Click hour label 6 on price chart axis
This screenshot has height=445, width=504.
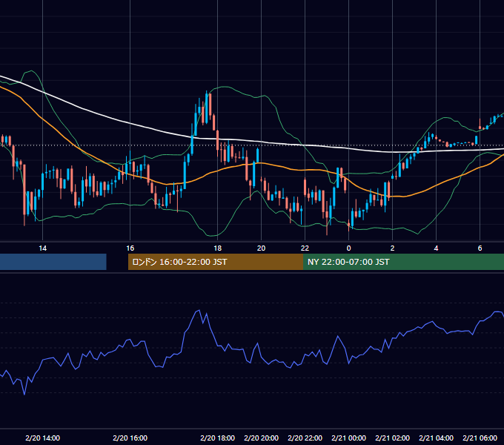[x=480, y=248]
